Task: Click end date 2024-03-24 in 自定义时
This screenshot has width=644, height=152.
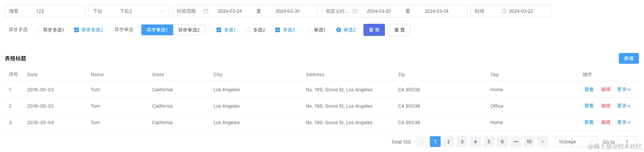Action: pyautogui.click(x=437, y=11)
